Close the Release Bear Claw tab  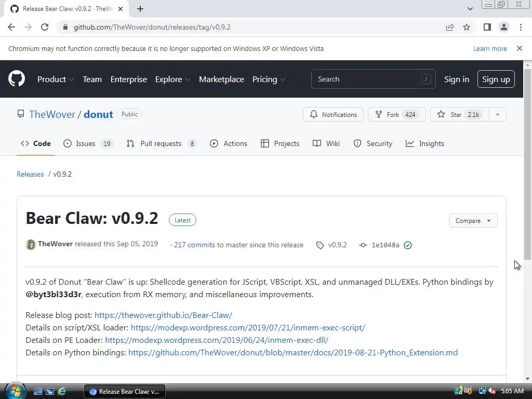click(x=121, y=9)
